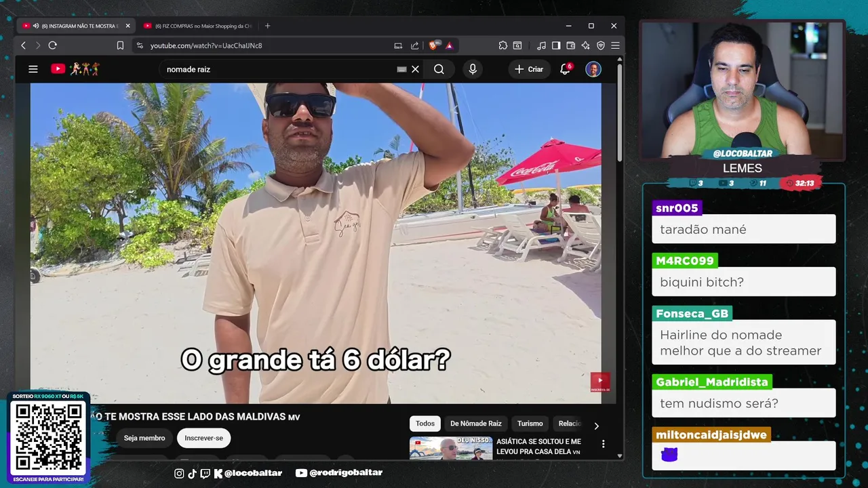Open the YouTube guide hamburger menu
868x488 pixels.
point(33,69)
